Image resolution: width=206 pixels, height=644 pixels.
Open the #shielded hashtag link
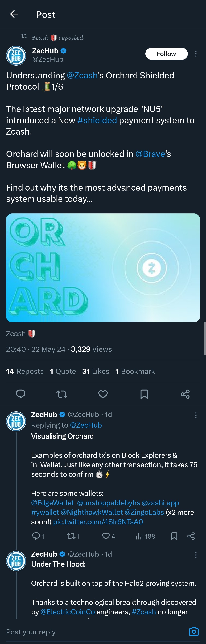[97, 120]
